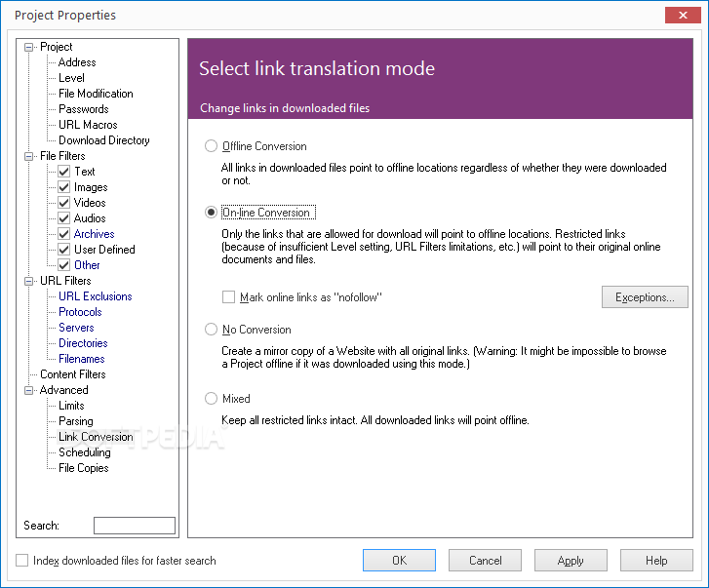The image size is (709, 588).
Task: Collapse the URL Filters tree node
Action: coord(29,281)
